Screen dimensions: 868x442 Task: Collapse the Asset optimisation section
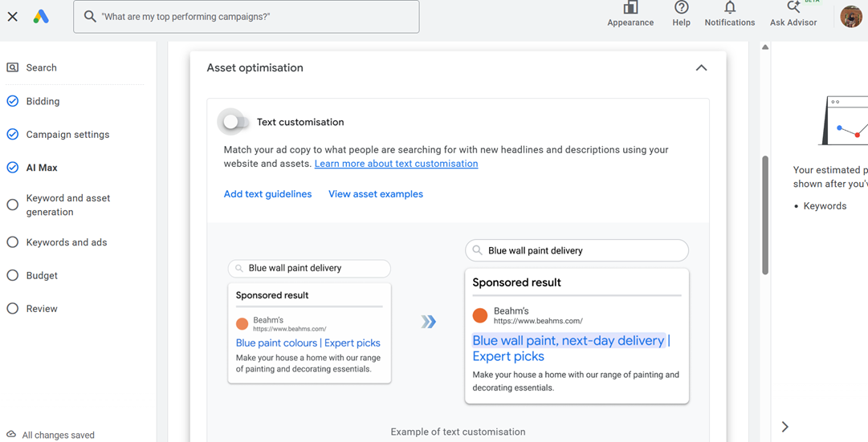[701, 67]
